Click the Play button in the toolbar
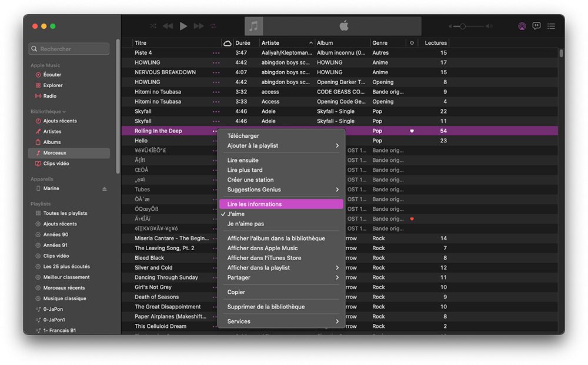This screenshot has height=365, width=588. tap(183, 26)
